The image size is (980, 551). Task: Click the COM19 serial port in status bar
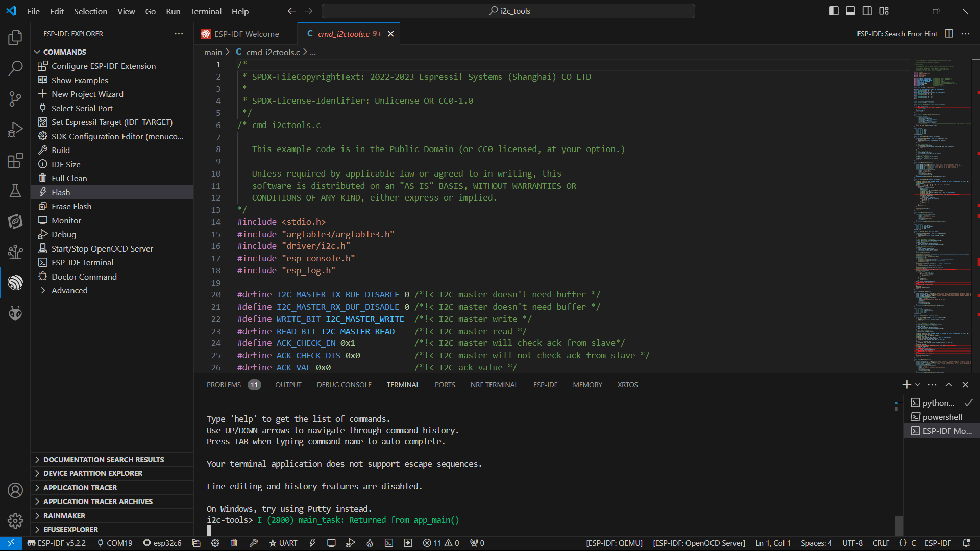[x=115, y=543]
